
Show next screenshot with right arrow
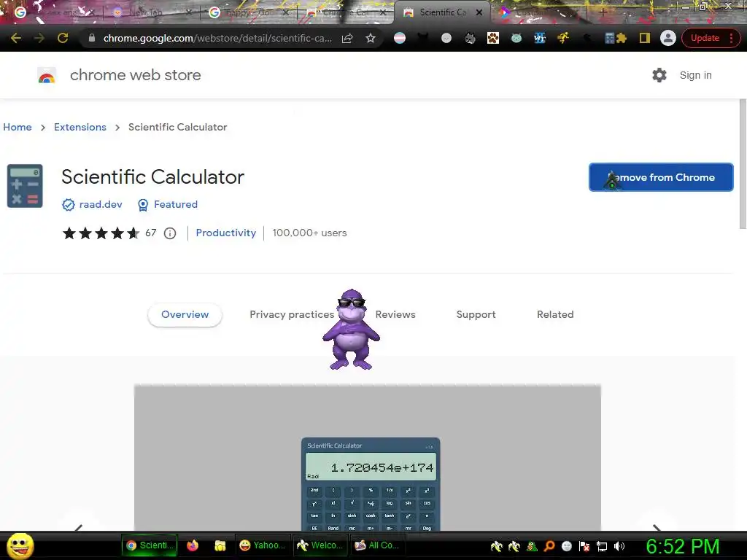coord(657,526)
